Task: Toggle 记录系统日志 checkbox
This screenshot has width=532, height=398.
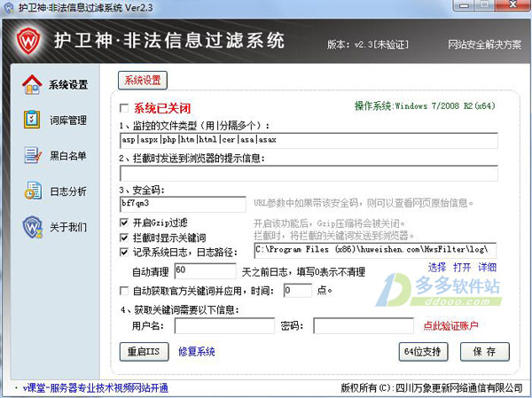Action: (x=124, y=253)
